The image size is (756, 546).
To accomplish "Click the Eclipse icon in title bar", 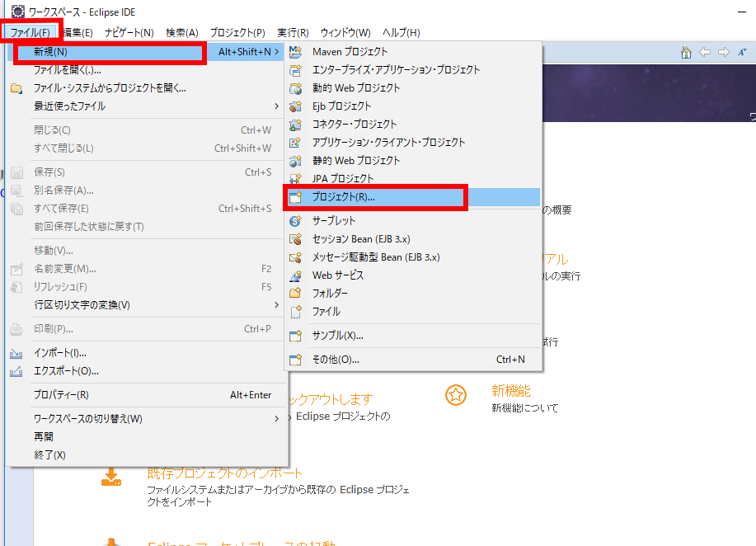I will [18, 12].
